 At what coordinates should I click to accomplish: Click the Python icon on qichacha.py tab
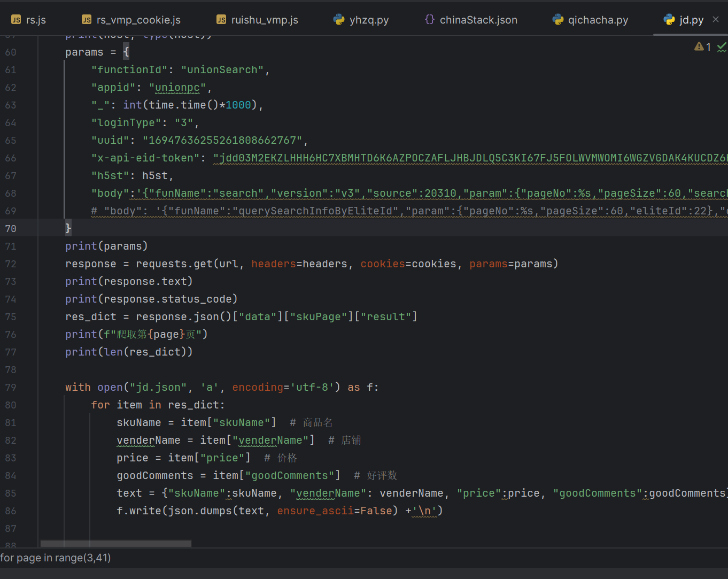558,20
